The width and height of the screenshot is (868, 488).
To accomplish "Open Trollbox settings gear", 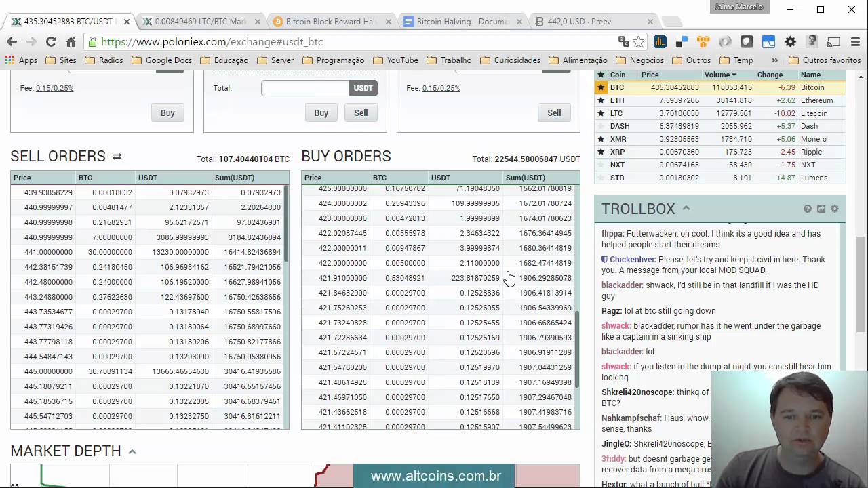I will tap(835, 209).
